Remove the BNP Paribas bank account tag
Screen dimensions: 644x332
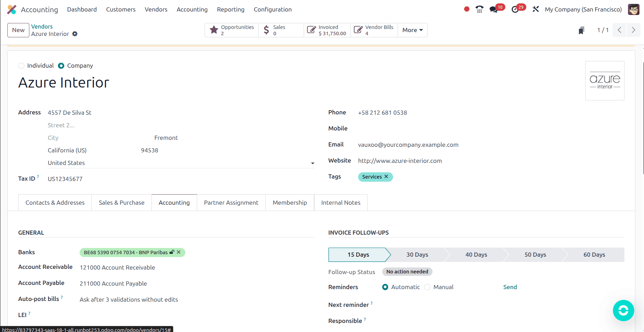pyautogui.click(x=179, y=252)
